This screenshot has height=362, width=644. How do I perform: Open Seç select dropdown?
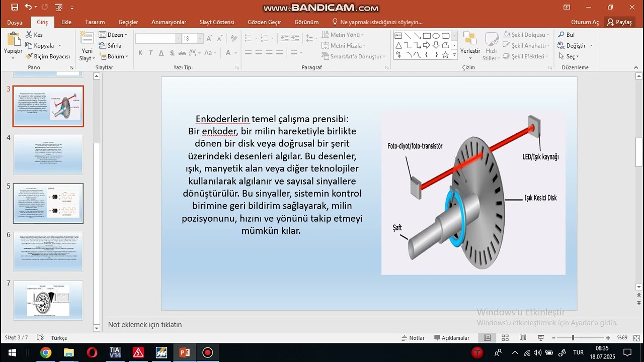[x=569, y=56]
